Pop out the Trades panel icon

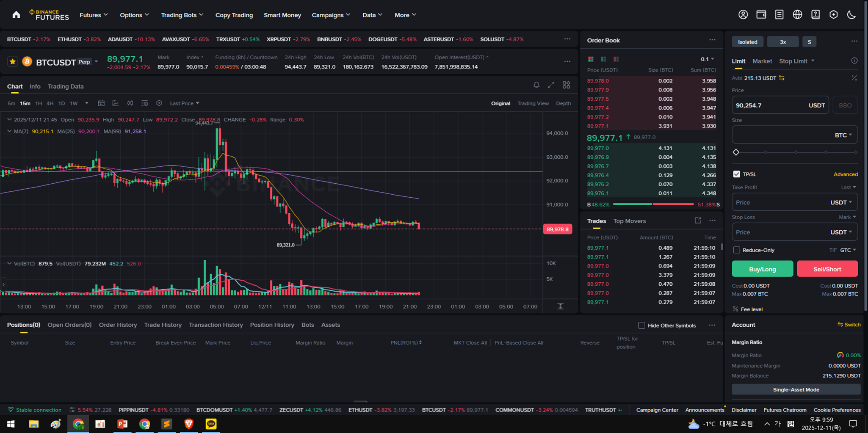pyautogui.click(x=698, y=221)
